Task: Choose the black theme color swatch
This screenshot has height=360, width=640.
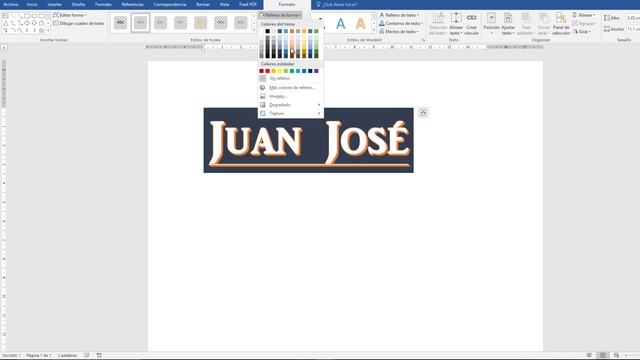Action: pos(267,31)
